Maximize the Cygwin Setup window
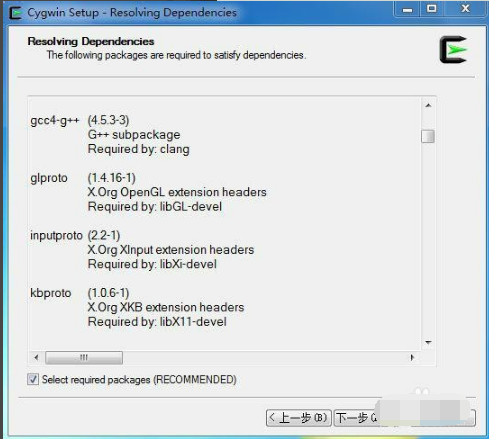This screenshot has height=439, width=489. pyautogui.click(x=432, y=9)
